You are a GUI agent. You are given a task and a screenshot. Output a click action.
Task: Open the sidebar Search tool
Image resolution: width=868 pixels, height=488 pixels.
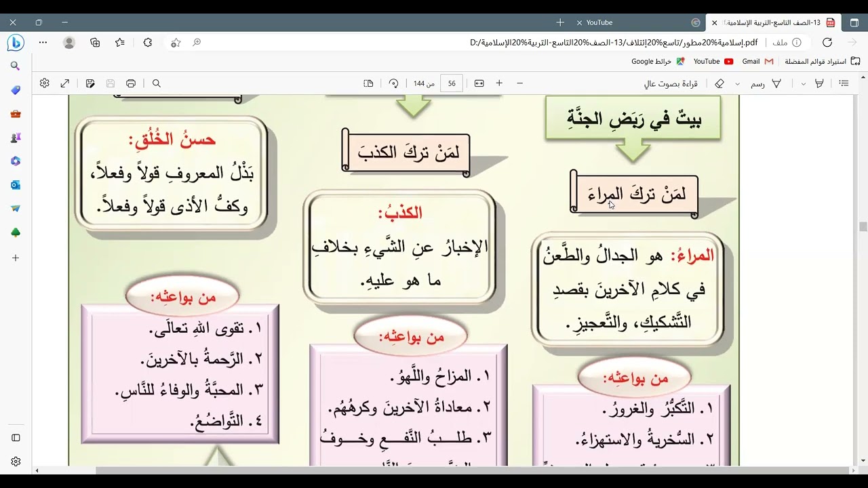16,66
